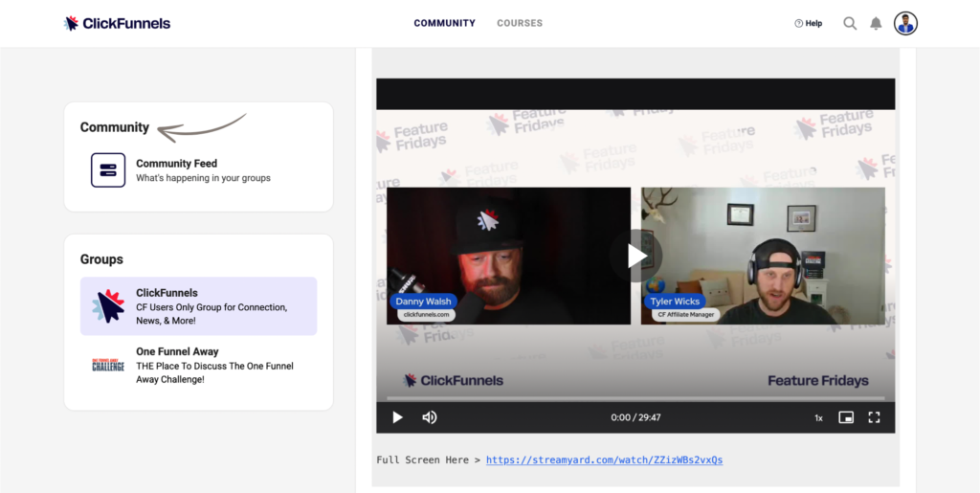Click 'Full Screen Here >' text
The image size is (980, 493).
pyautogui.click(x=429, y=459)
